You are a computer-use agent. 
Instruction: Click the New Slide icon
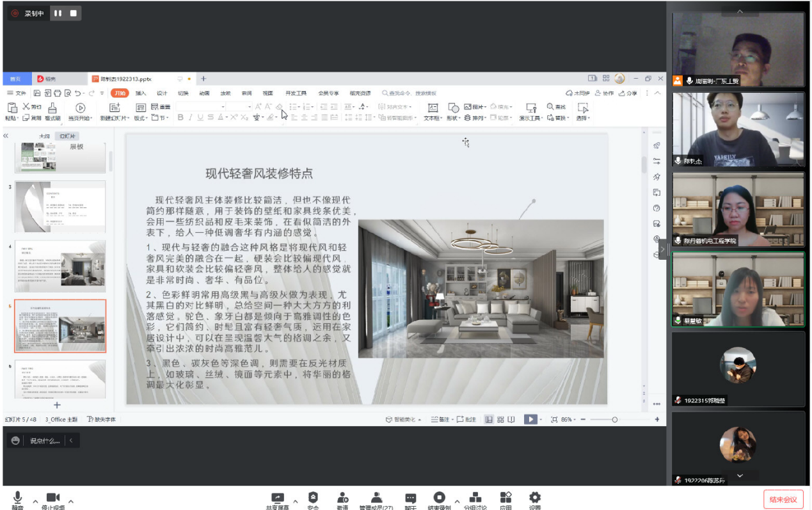coord(115,108)
